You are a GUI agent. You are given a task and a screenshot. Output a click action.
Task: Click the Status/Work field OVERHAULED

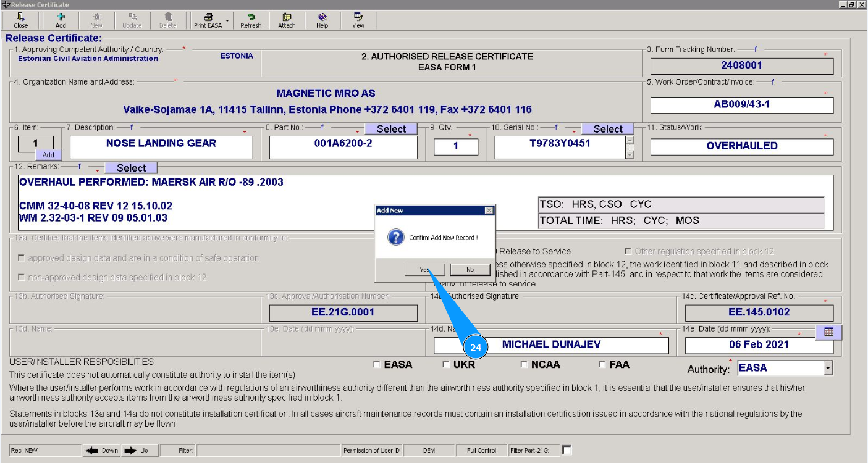741,147
